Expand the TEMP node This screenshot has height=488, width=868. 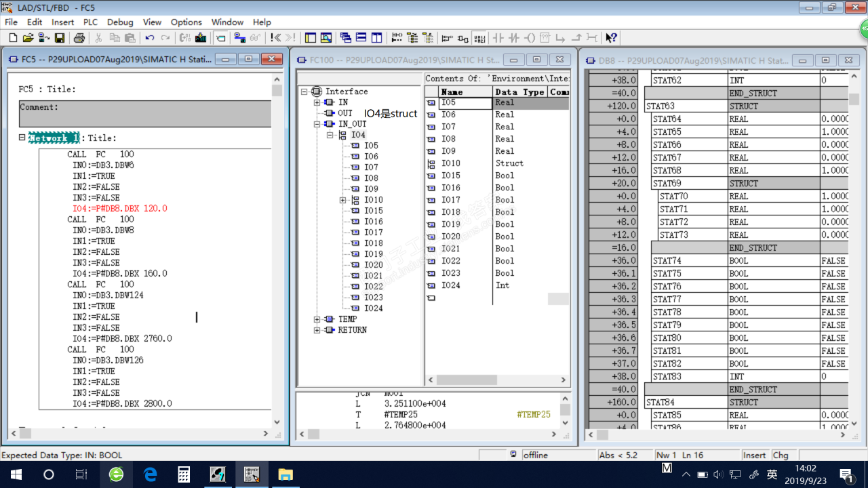(317, 319)
